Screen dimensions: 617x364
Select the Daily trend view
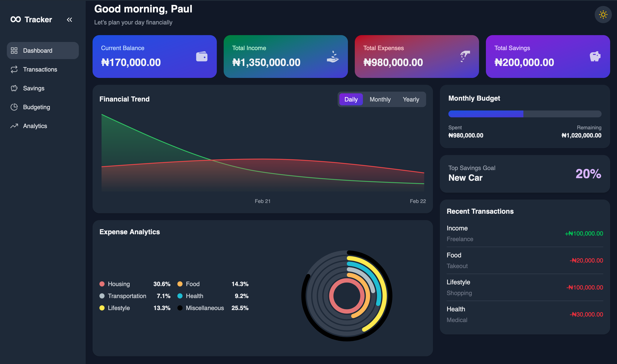pyautogui.click(x=351, y=99)
